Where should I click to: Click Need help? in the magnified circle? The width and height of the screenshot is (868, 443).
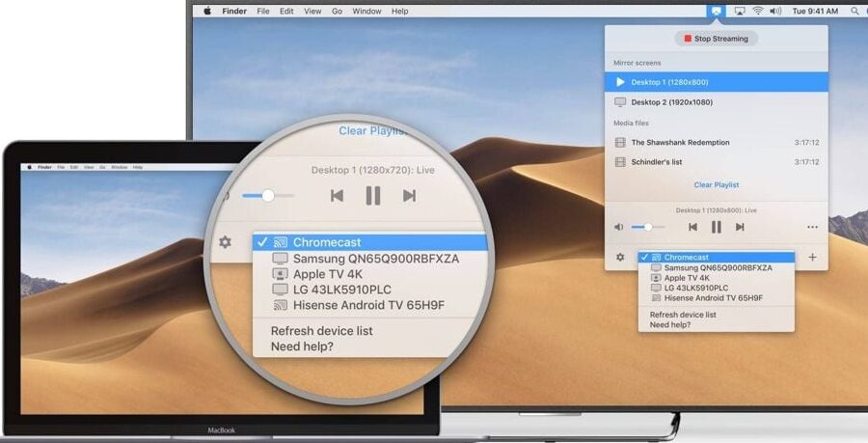pyautogui.click(x=302, y=346)
